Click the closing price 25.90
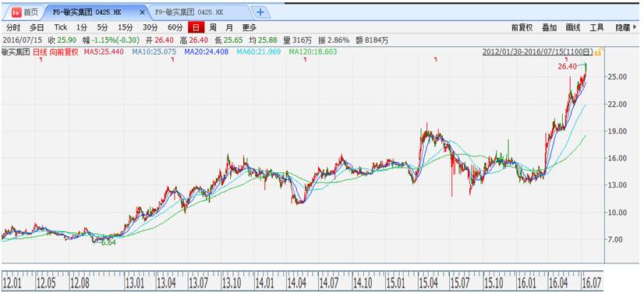This screenshot has width=644, height=293. click(67, 41)
